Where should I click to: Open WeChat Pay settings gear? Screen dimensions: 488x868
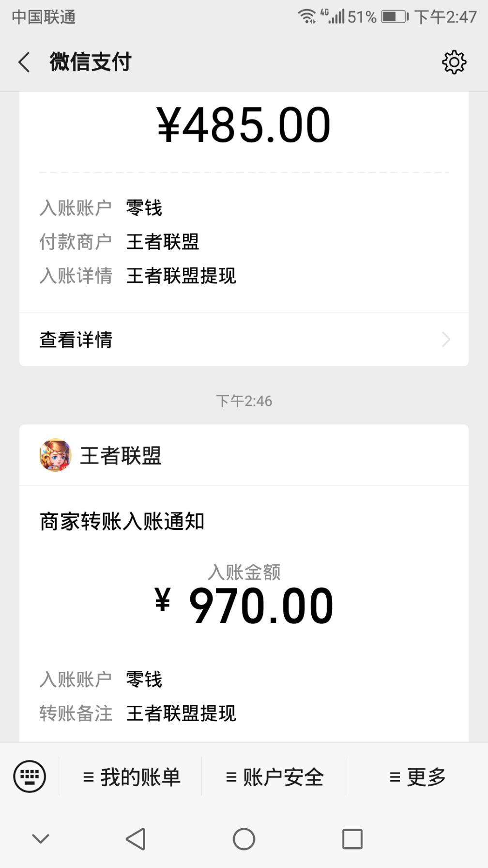pyautogui.click(x=454, y=62)
